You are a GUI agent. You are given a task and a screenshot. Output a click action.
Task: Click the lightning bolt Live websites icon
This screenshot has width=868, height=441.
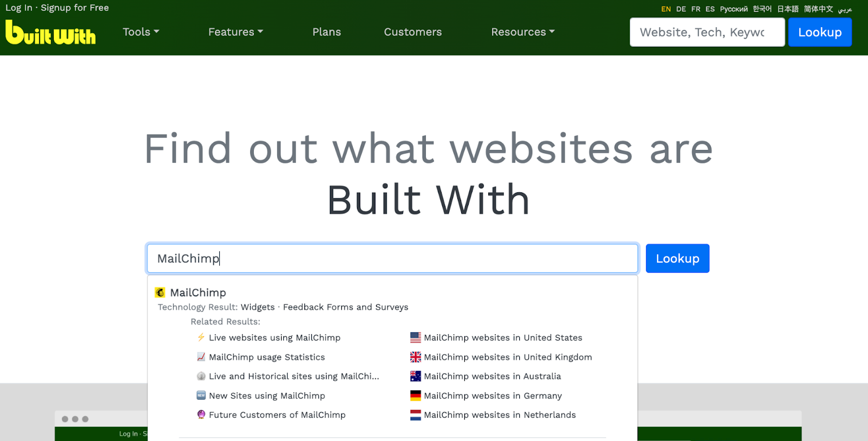(201, 337)
